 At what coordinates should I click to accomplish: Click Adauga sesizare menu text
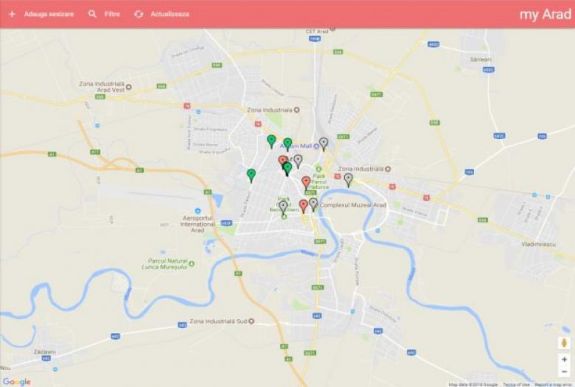pyautogui.click(x=49, y=14)
